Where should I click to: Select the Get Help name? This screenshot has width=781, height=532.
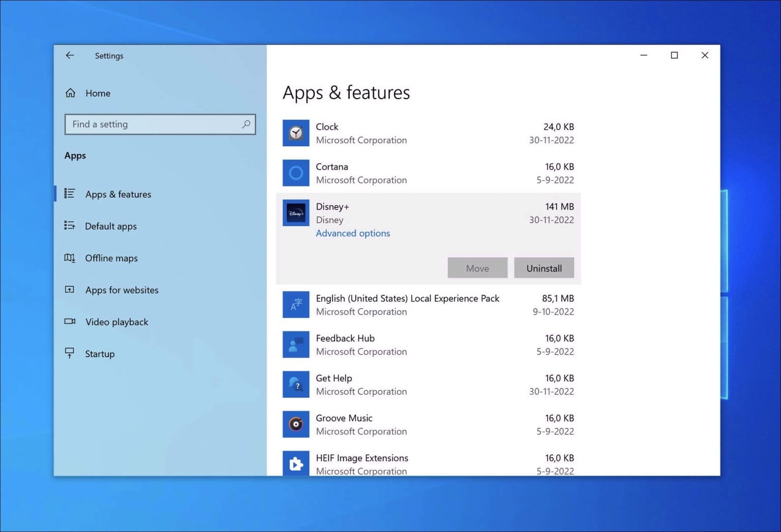click(x=334, y=378)
